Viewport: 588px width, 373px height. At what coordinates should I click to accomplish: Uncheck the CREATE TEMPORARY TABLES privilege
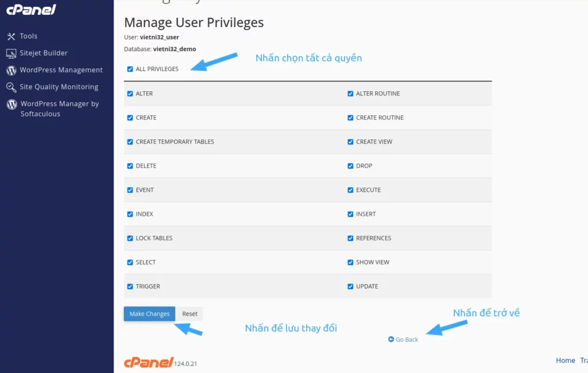[x=130, y=141]
